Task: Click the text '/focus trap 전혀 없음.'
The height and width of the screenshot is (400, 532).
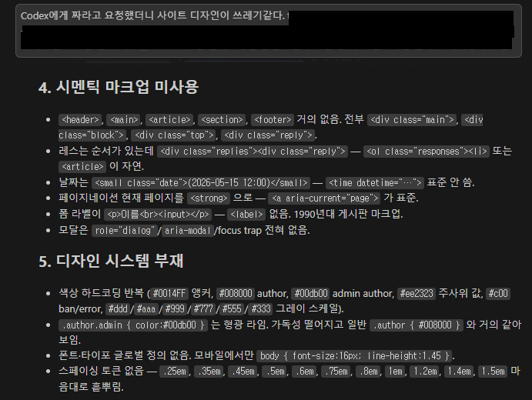Action: pyautogui.click(x=263, y=231)
